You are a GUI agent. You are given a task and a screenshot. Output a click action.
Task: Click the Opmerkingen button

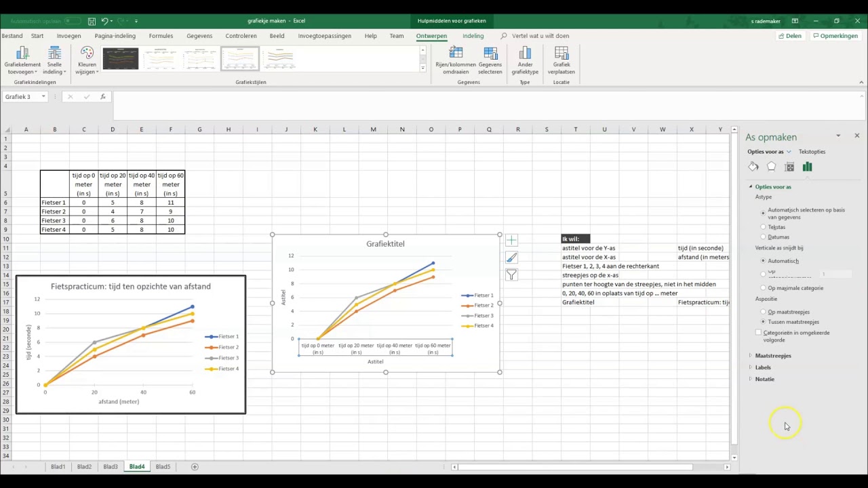pos(835,36)
